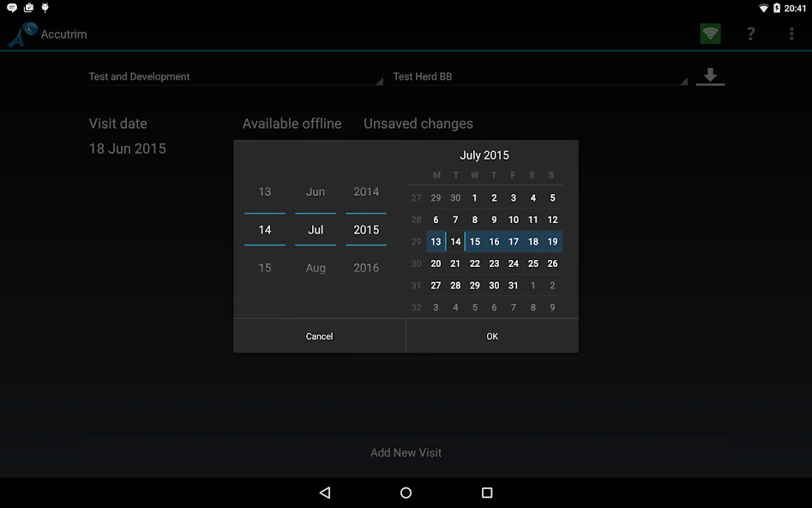Tap the July 2015 calendar header
The height and width of the screenshot is (508, 812).
coord(484,155)
